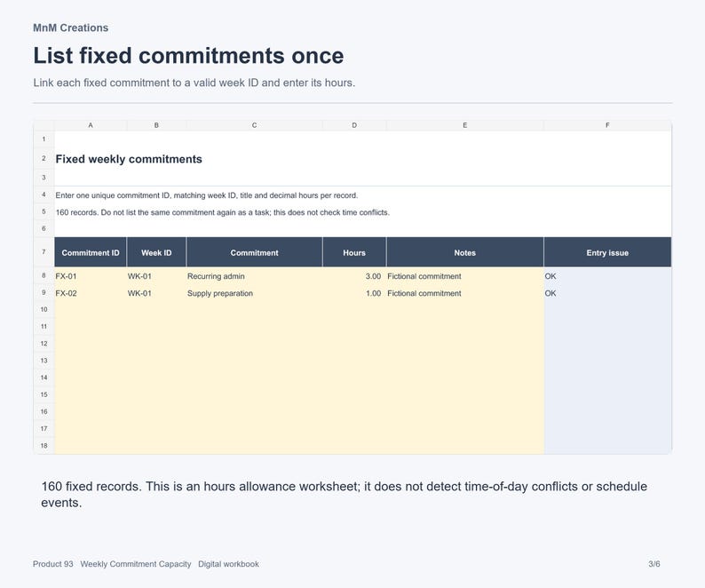Click the 'Entry issue' column heading
Screen dimensions: 705x588
607,252
